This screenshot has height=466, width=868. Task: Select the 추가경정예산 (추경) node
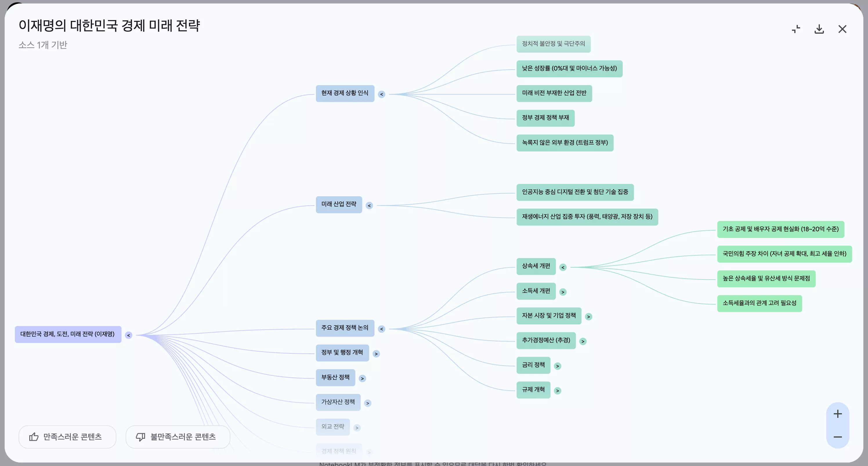(x=546, y=340)
